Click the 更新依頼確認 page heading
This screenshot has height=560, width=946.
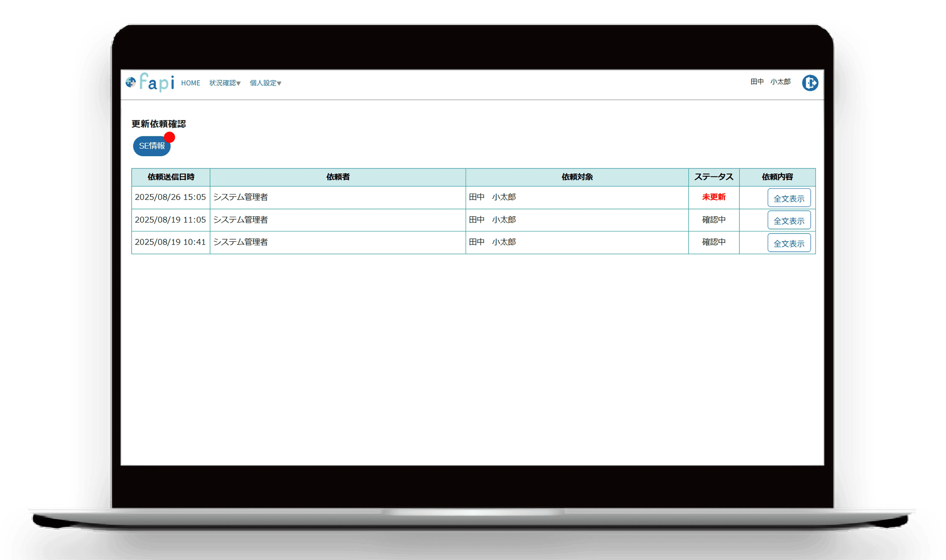(x=159, y=124)
